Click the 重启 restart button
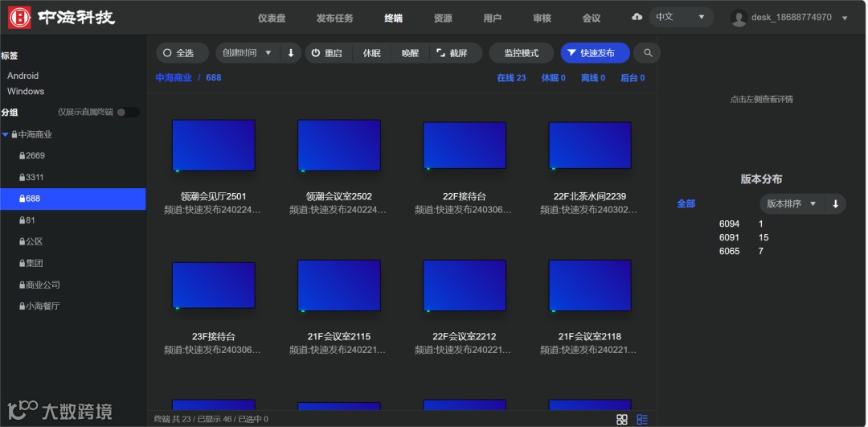This screenshot has width=868, height=427. tap(326, 53)
